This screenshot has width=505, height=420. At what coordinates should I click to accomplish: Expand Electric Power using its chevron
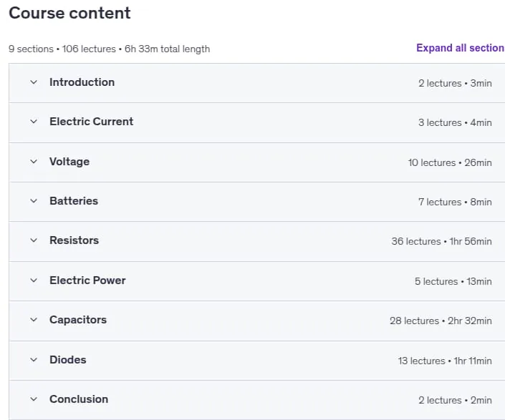34,280
